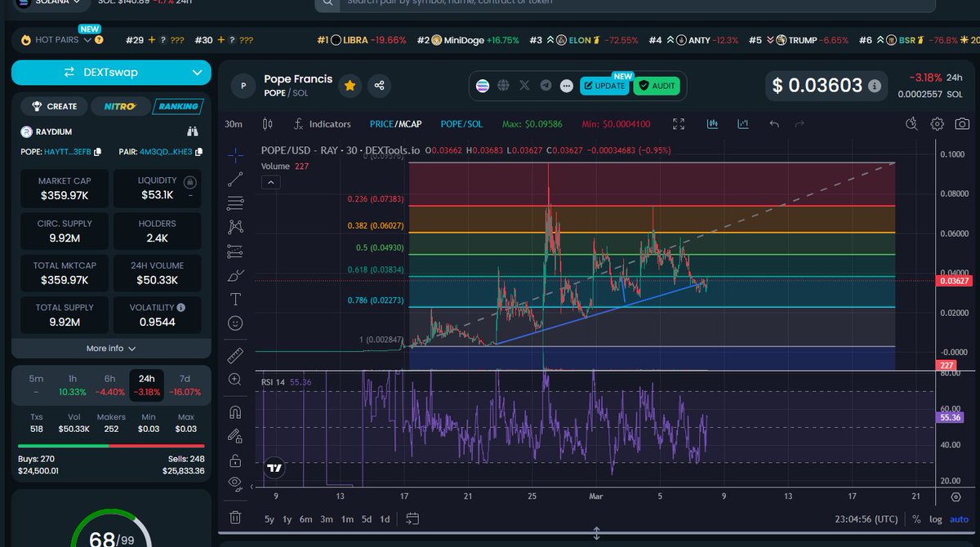Copy the POPE contract address
This screenshot has width=980, height=547.
tap(98, 152)
